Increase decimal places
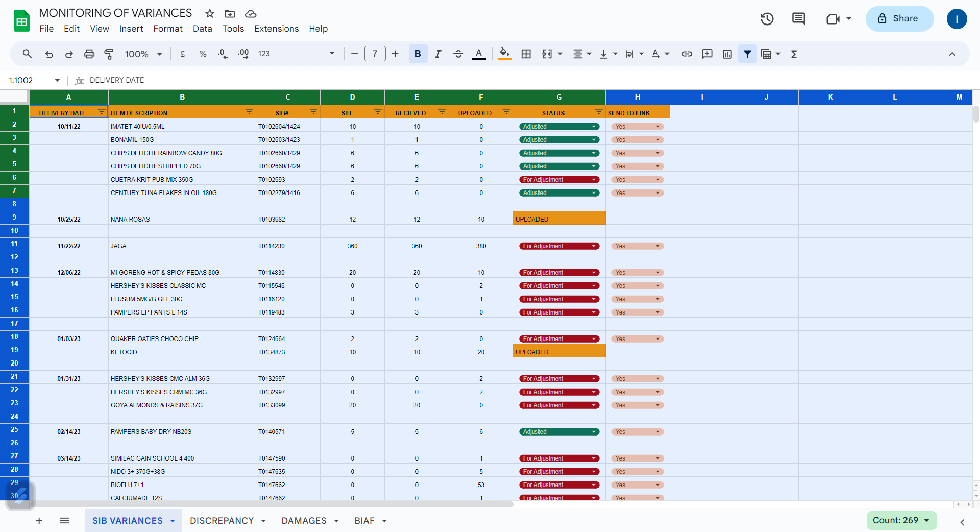 tap(243, 54)
